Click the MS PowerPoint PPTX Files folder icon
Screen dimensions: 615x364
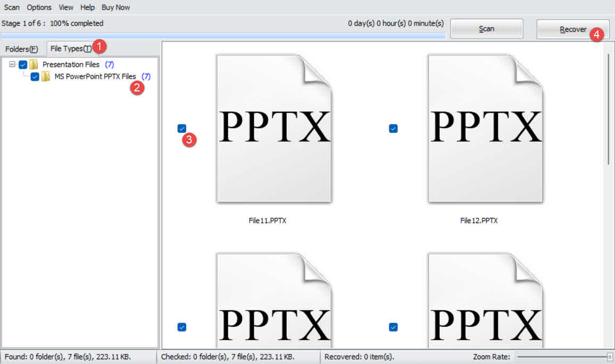[46, 76]
